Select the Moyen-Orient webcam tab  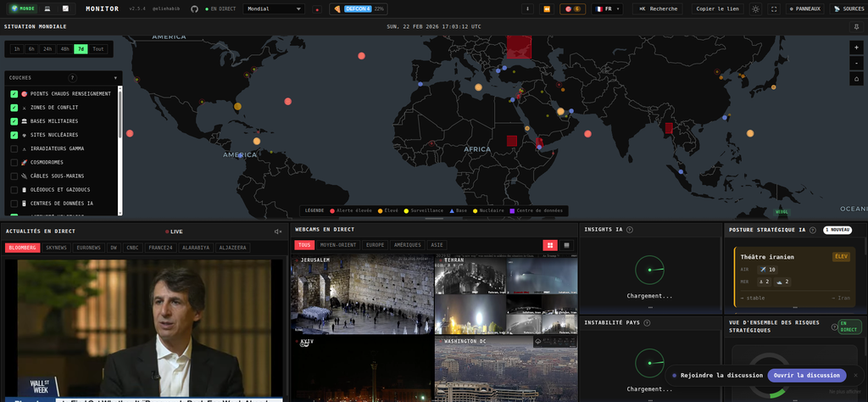pos(337,245)
